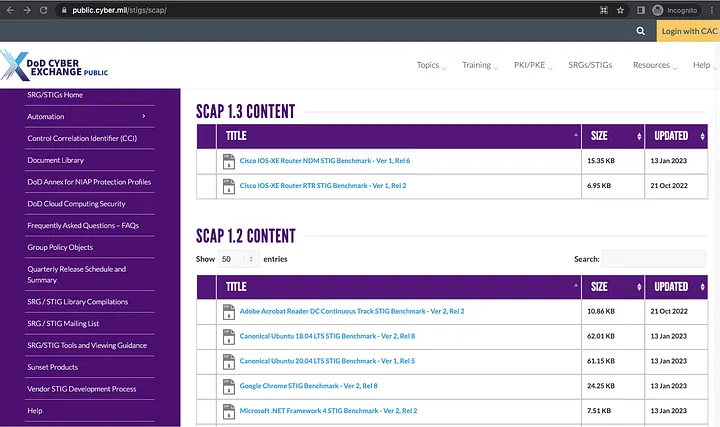720x427 pixels.
Task: Click the Incognito profile icon
Action: (658, 10)
